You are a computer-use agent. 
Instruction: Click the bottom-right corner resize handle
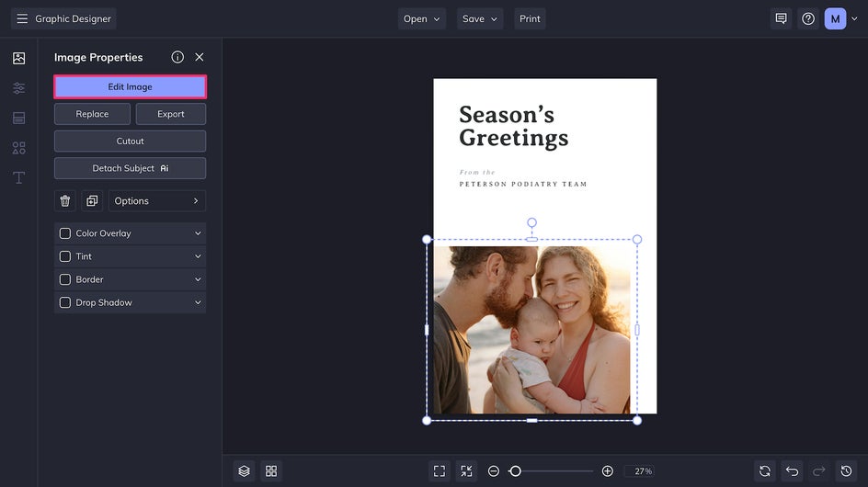637,421
